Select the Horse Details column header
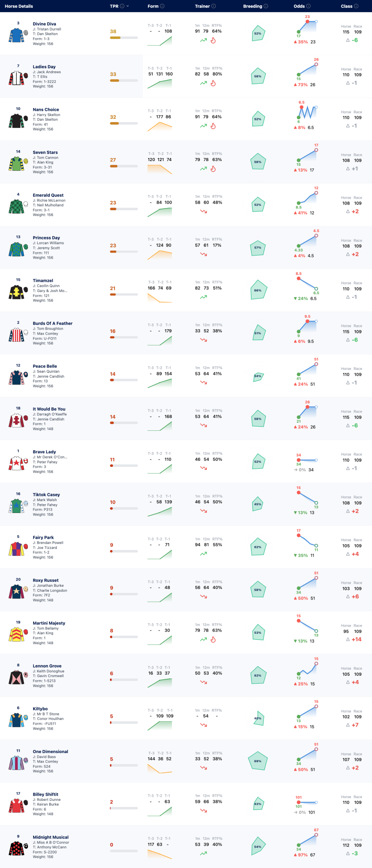This screenshot has height=868, width=372. [19, 6]
